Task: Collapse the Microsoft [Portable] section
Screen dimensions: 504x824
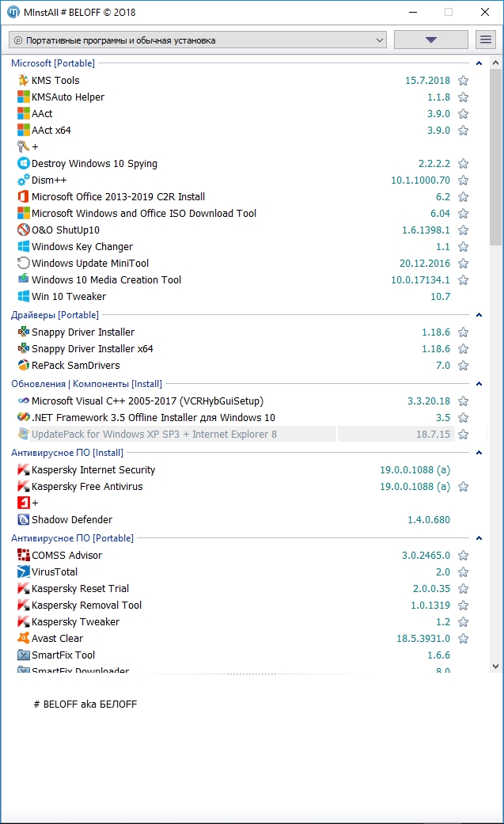Action: [x=479, y=63]
